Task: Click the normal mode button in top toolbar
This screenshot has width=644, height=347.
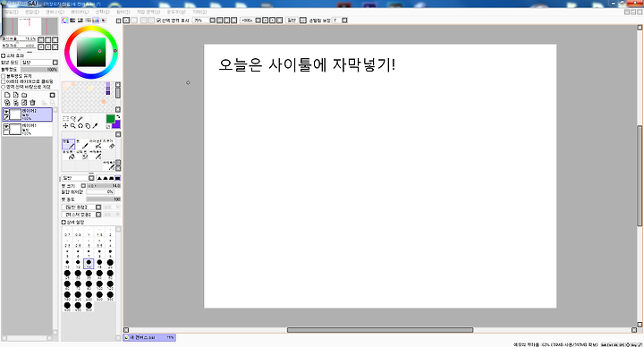Action: (x=292, y=20)
